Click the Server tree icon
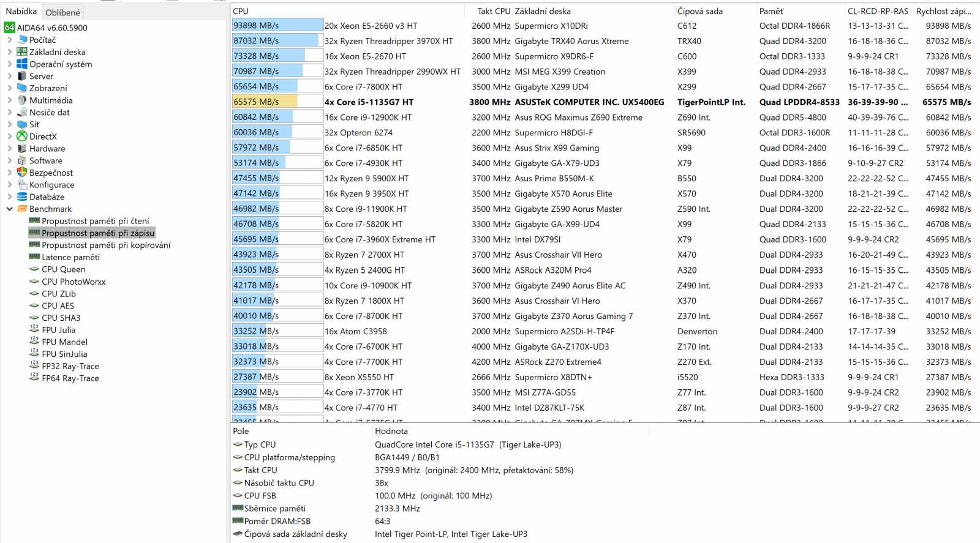This screenshot has width=980, height=543. click(22, 76)
